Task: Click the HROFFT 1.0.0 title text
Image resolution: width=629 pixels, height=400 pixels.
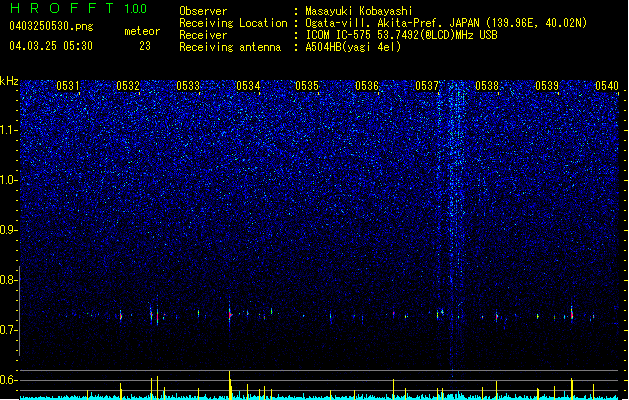Action: 78,8
